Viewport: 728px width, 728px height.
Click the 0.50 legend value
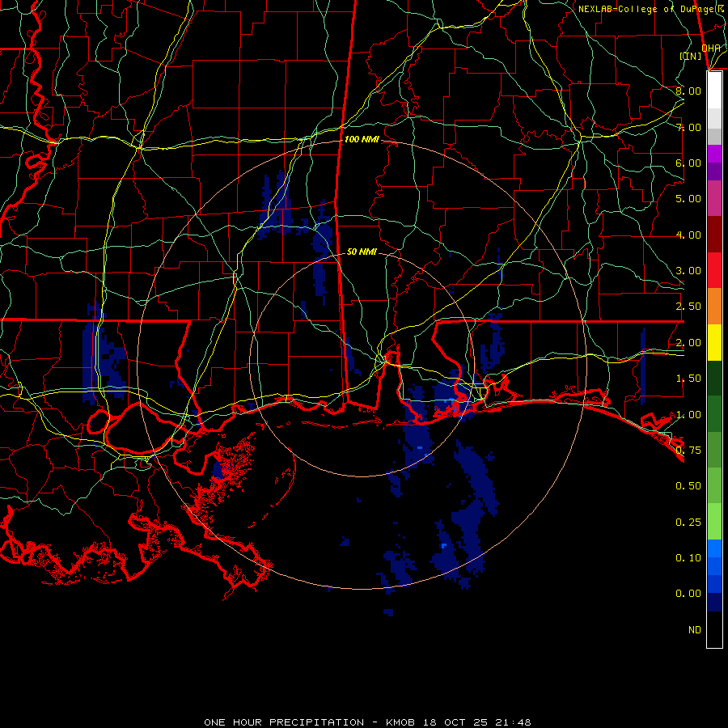tap(688, 486)
